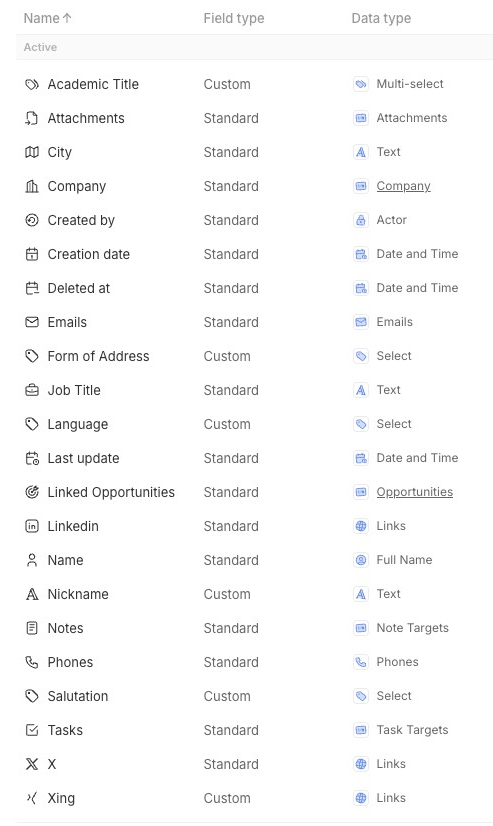The image size is (493, 826).
Task: Click the Emails envelope icon
Action: (x=32, y=322)
